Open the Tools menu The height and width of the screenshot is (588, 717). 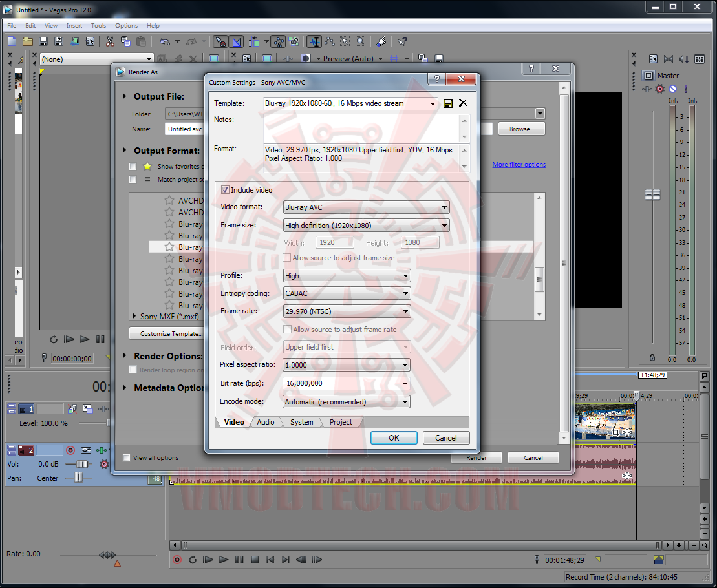[98, 26]
